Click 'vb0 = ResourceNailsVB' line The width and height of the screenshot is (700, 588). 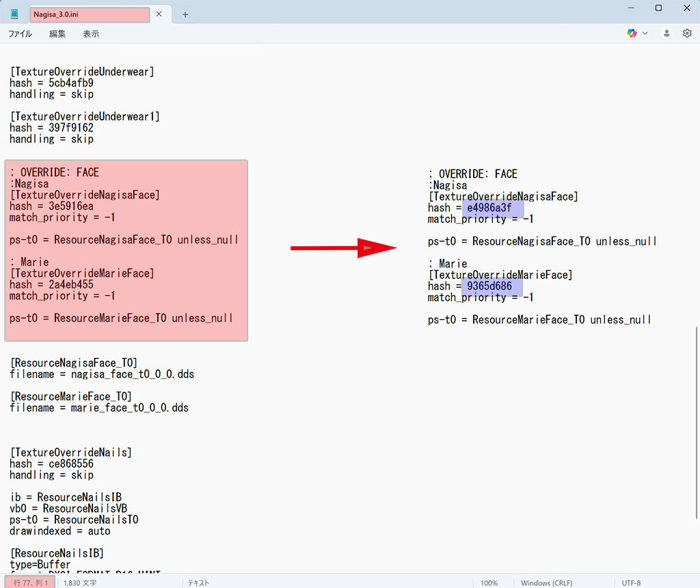click(x=68, y=509)
